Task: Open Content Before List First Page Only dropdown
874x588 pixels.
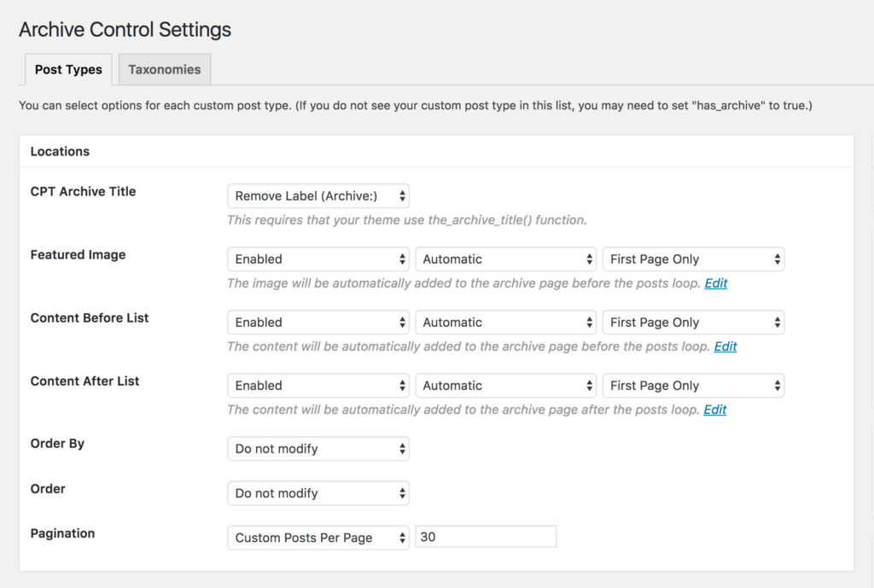Action: (x=693, y=323)
